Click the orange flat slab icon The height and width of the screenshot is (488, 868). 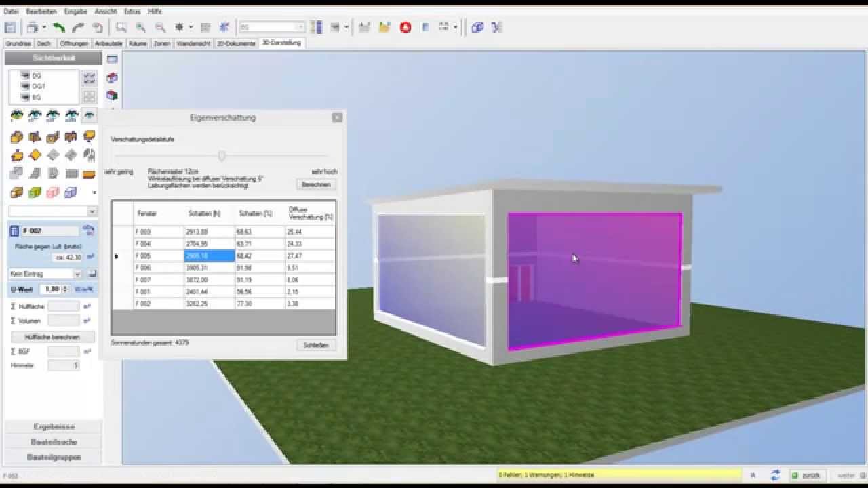point(89,174)
